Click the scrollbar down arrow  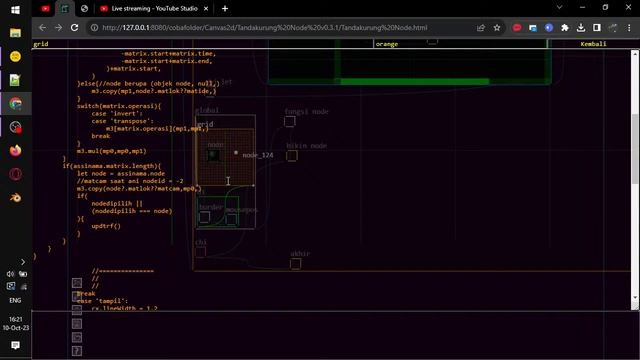point(635,298)
